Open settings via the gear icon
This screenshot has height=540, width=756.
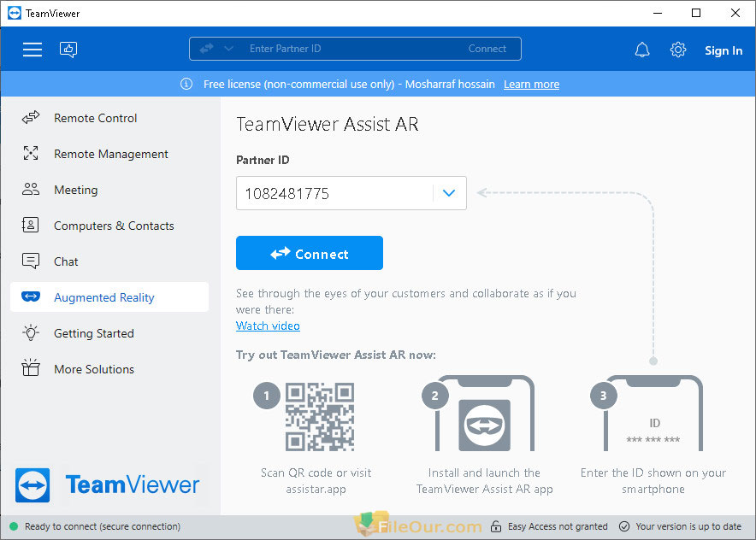point(678,50)
